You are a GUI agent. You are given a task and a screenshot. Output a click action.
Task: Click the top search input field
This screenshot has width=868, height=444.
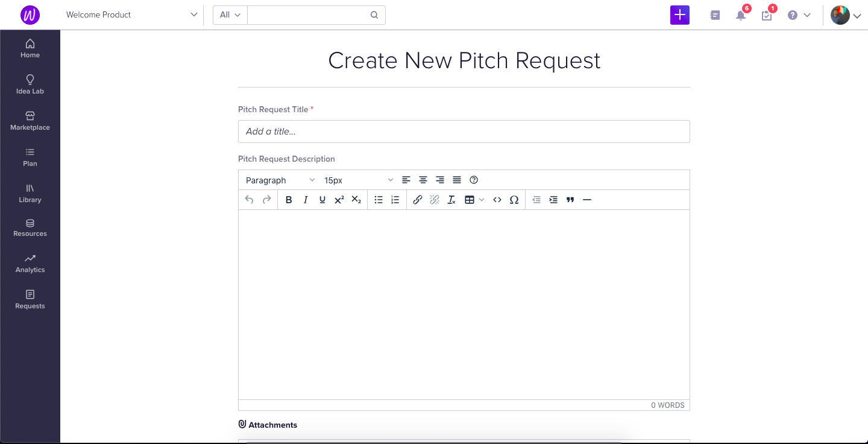point(307,15)
